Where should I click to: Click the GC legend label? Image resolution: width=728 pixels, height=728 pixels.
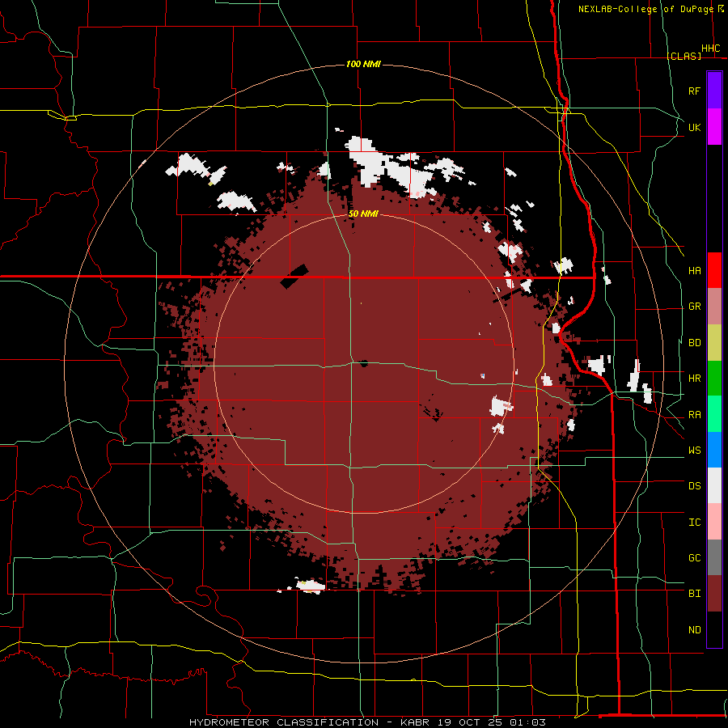tap(694, 557)
